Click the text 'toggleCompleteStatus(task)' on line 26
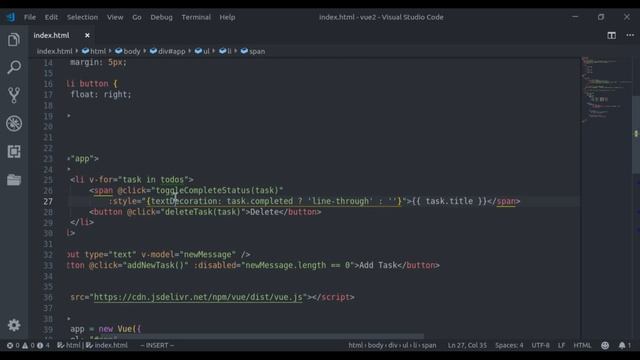Screen dimensions: 640x360 click(x=217, y=190)
